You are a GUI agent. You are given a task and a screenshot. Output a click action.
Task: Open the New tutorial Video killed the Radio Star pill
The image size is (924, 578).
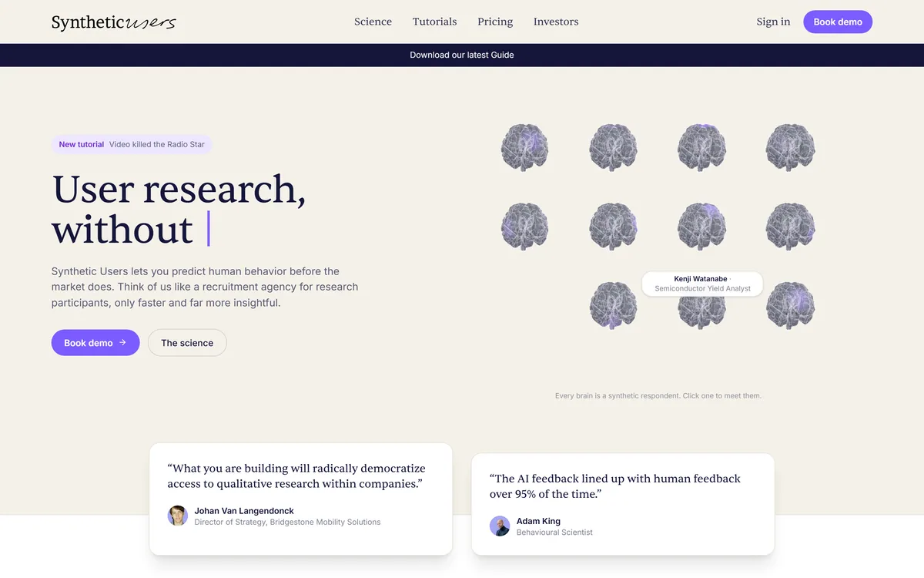132,144
